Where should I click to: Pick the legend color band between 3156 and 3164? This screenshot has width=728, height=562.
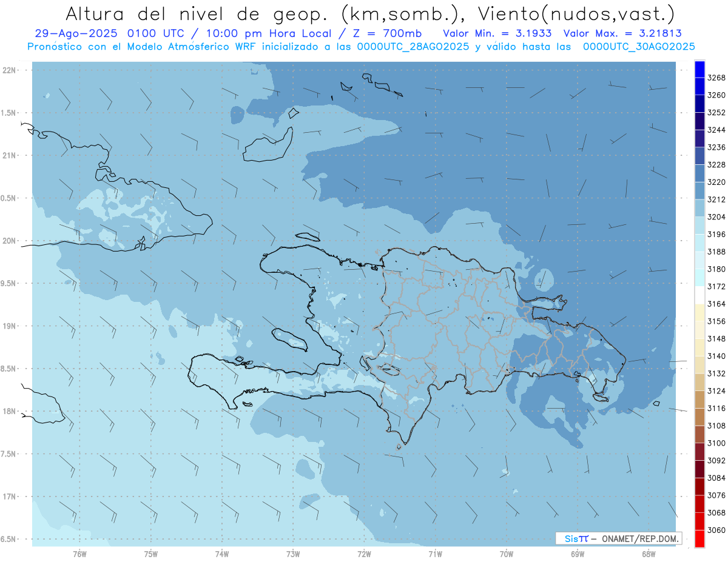pyautogui.click(x=699, y=312)
